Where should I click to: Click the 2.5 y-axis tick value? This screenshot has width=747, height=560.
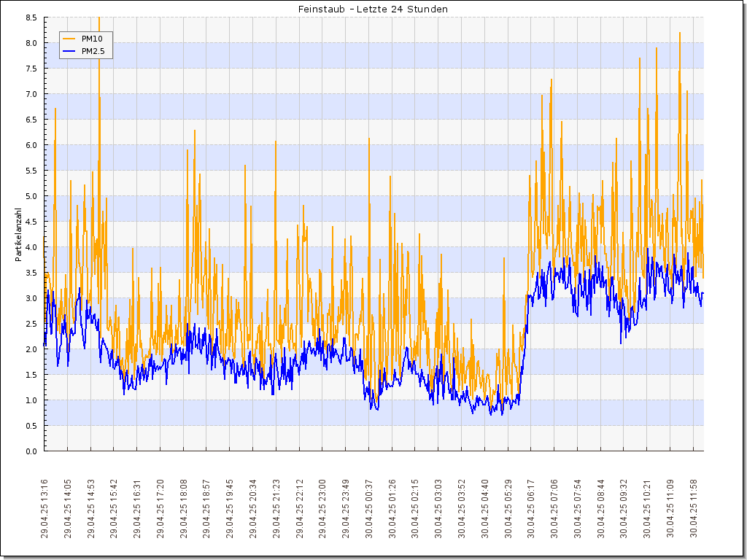[x=31, y=324]
